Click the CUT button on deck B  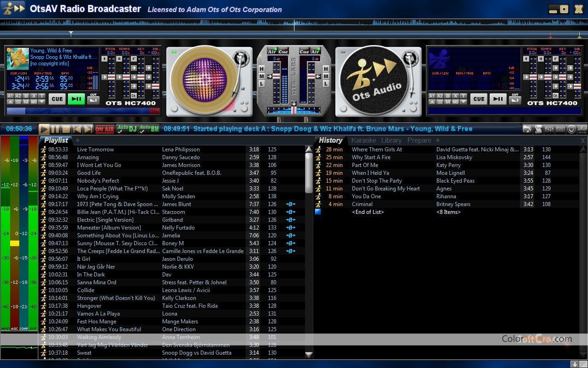point(515,100)
